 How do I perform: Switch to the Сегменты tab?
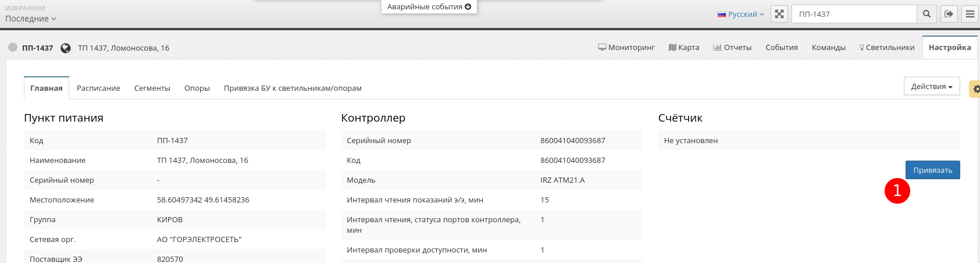click(x=152, y=88)
